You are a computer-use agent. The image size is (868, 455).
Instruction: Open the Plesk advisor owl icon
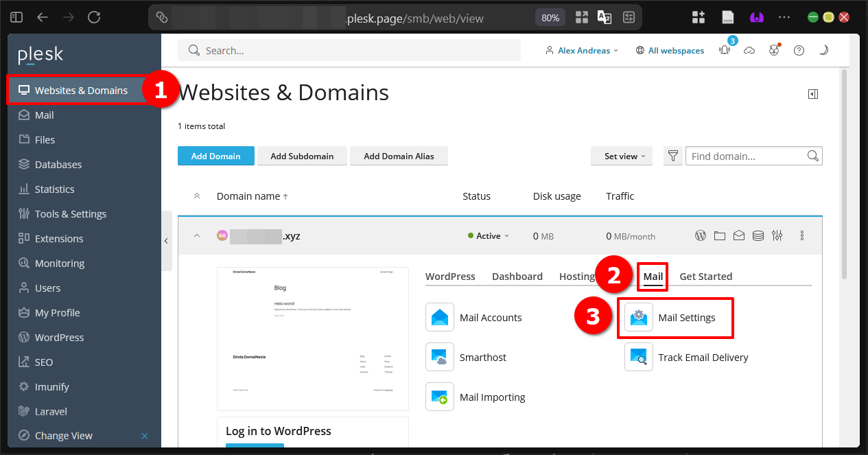coord(774,50)
